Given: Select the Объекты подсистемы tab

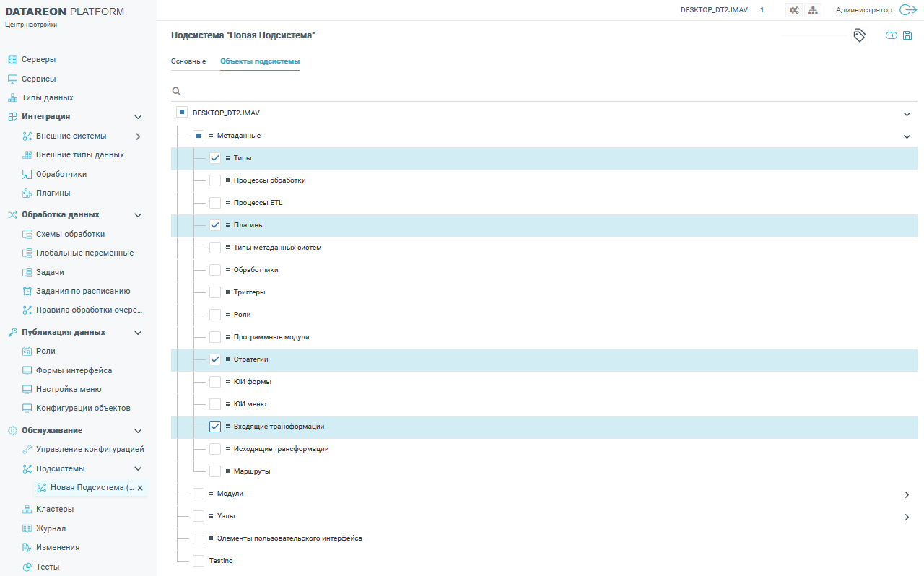Looking at the screenshot, I should 260,61.
